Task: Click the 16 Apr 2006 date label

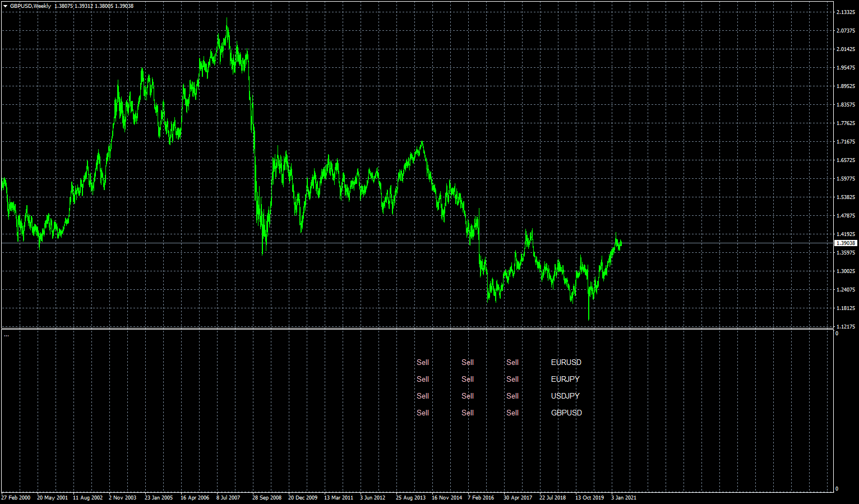Action: click(x=195, y=497)
